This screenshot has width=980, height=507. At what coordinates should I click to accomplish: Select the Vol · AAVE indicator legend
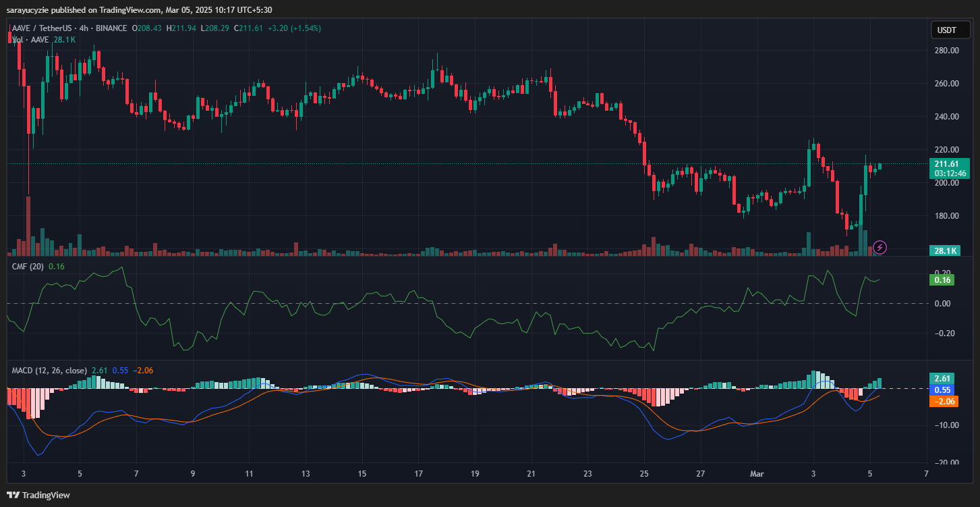[31, 40]
